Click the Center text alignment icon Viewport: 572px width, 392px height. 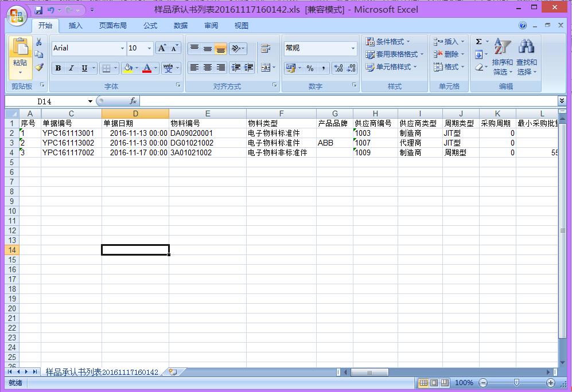coord(208,68)
